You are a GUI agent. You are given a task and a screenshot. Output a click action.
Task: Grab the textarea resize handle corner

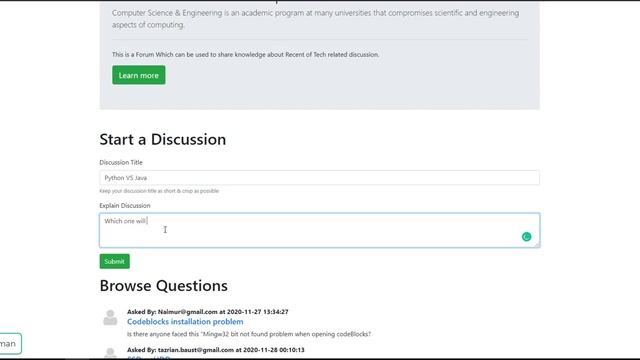coord(537,244)
